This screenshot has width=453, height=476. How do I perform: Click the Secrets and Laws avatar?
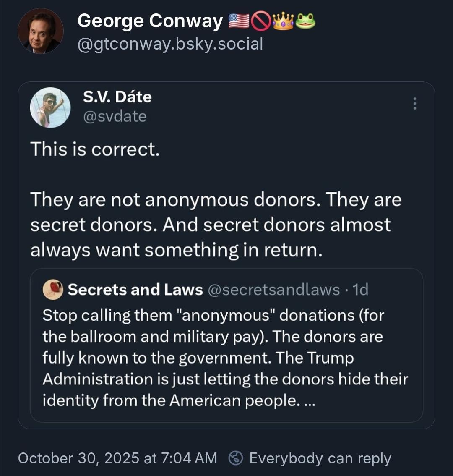click(x=53, y=290)
